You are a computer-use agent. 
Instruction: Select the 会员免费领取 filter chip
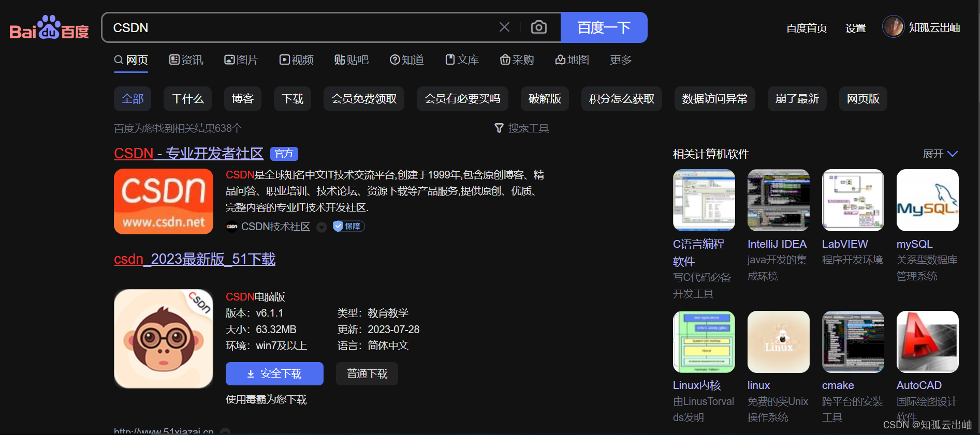[x=364, y=99]
